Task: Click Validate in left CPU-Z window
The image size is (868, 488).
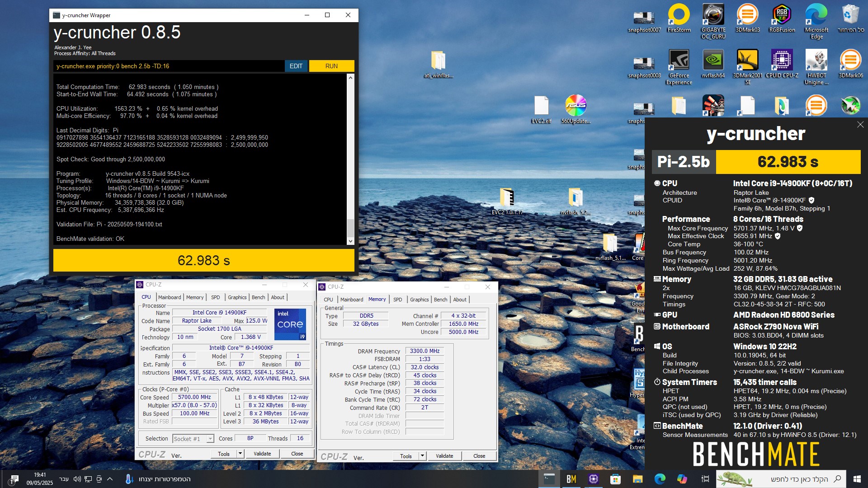Action: coord(262,454)
